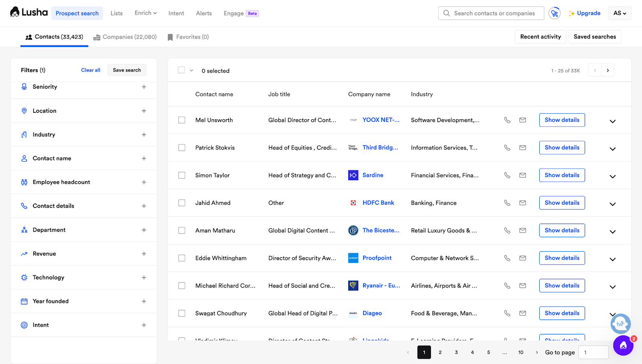
Task: Toggle the select-all contacts checkbox
Action: tap(181, 70)
